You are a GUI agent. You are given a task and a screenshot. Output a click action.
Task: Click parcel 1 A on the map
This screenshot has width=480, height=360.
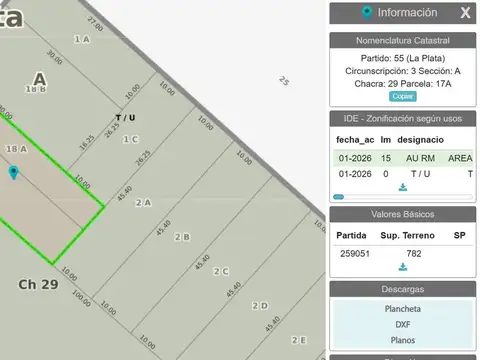coord(82,39)
